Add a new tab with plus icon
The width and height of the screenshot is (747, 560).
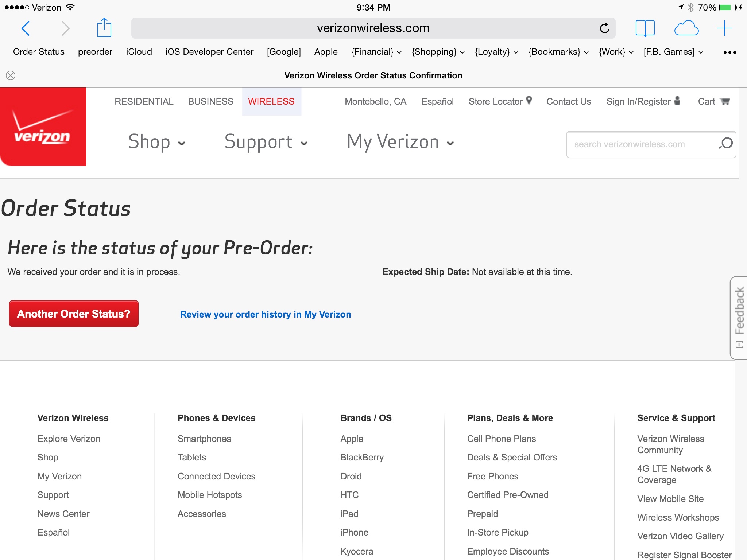[x=724, y=28]
